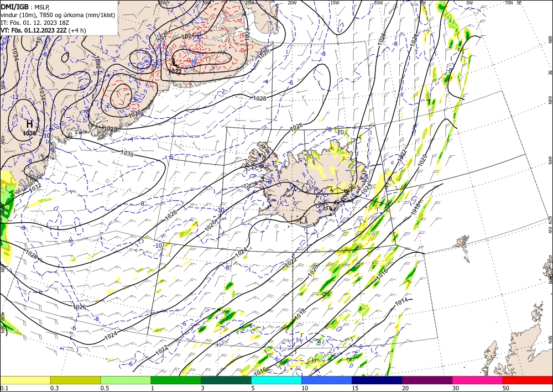Click the light green 0.5 legend swatch
This screenshot has height=392, width=553.
coord(126,380)
